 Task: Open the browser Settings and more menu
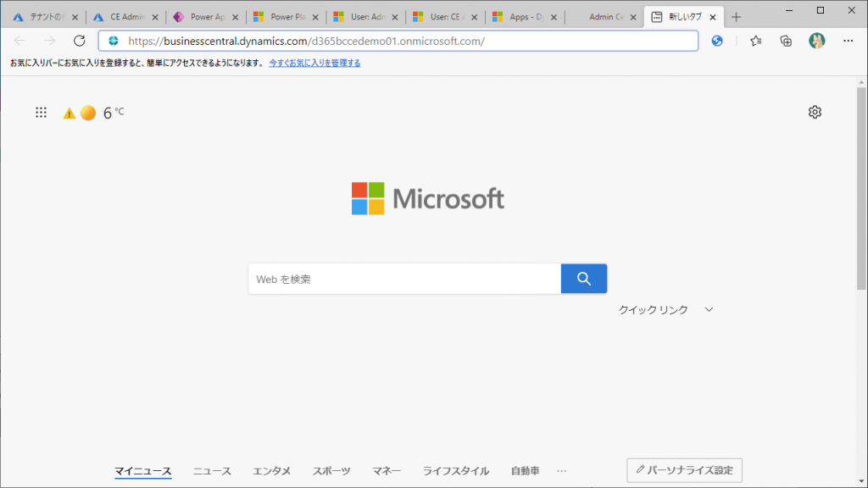848,41
